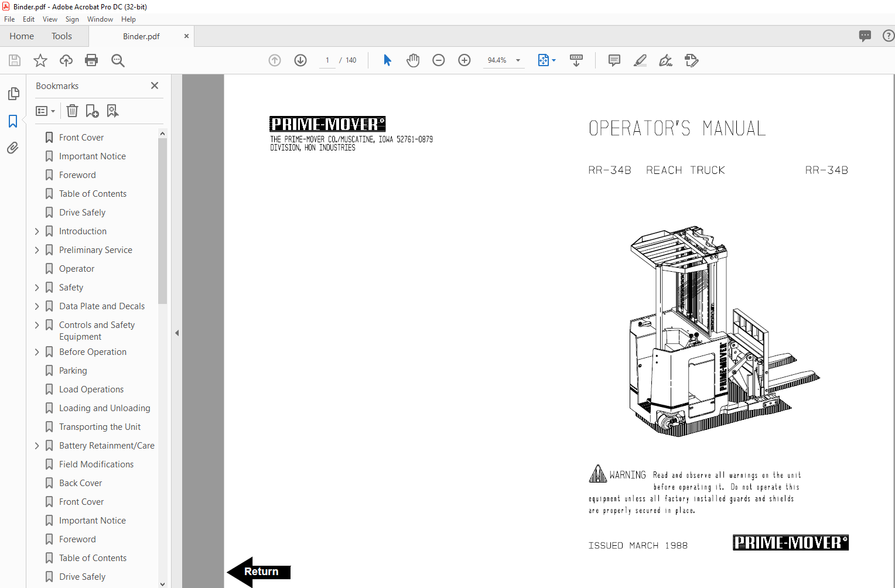The height and width of the screenshot is (588, 895).
Task: Close the Binder.pdf tab
Action: pos(186,36)
